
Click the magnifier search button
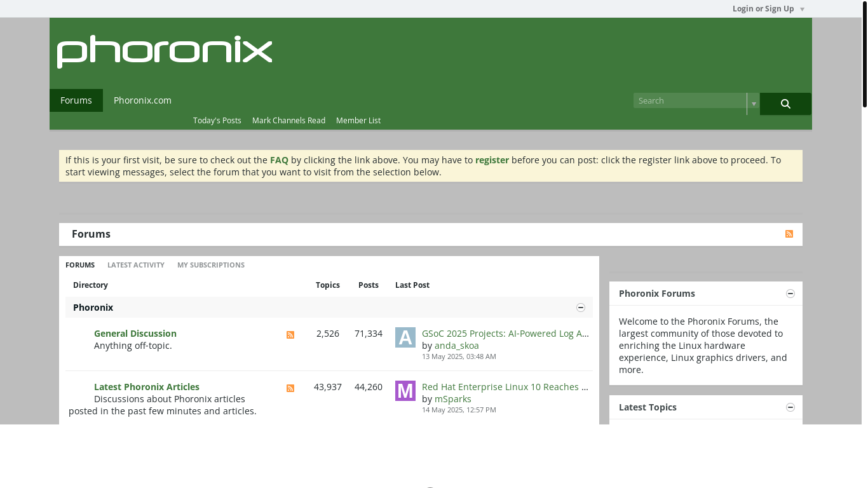[x=785, y=104]
